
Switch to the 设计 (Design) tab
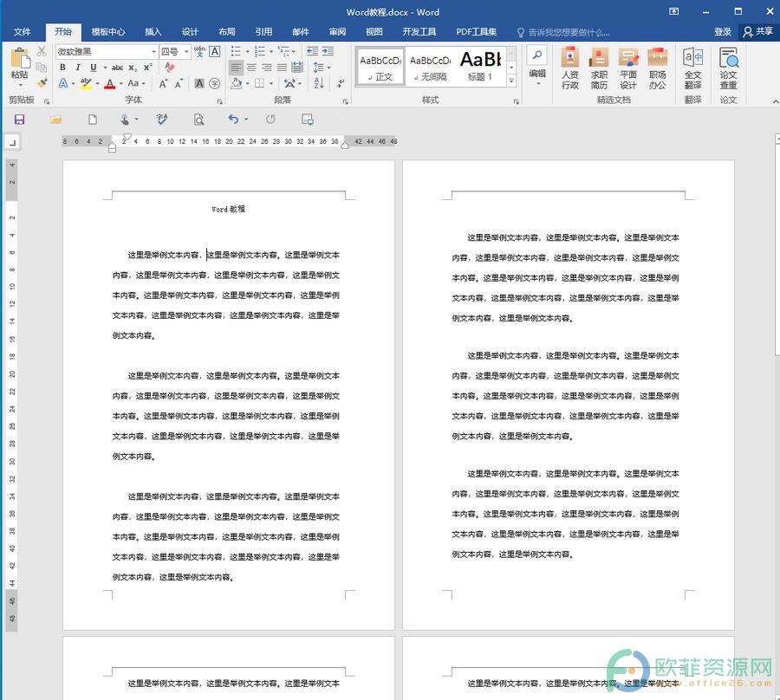(190, 32)
